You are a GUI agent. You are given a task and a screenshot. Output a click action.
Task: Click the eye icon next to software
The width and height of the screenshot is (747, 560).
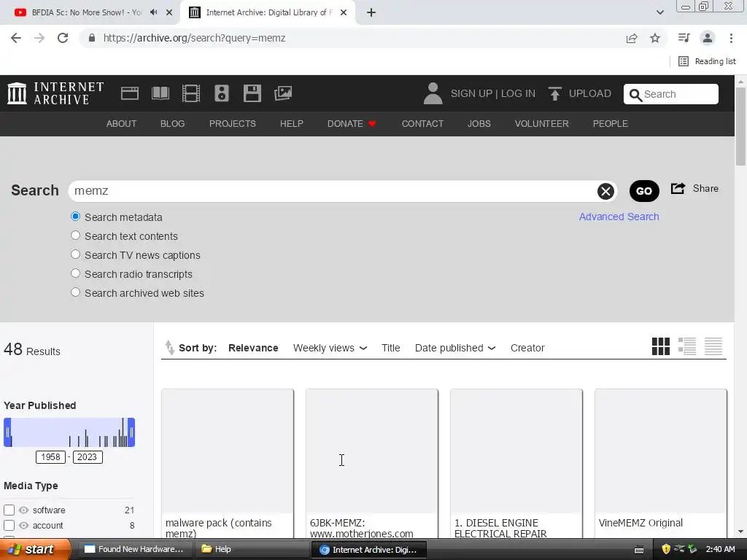click(x=23, y=510)
